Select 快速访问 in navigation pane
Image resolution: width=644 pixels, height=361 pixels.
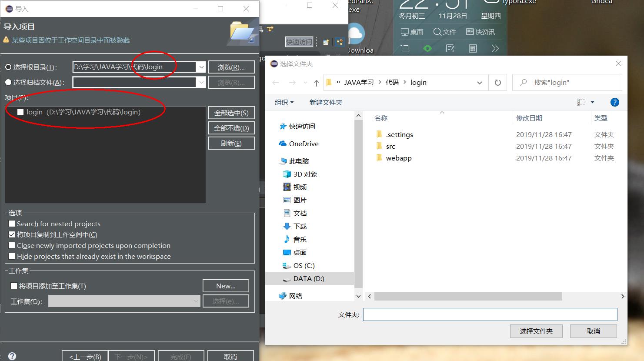pos(297,126)
